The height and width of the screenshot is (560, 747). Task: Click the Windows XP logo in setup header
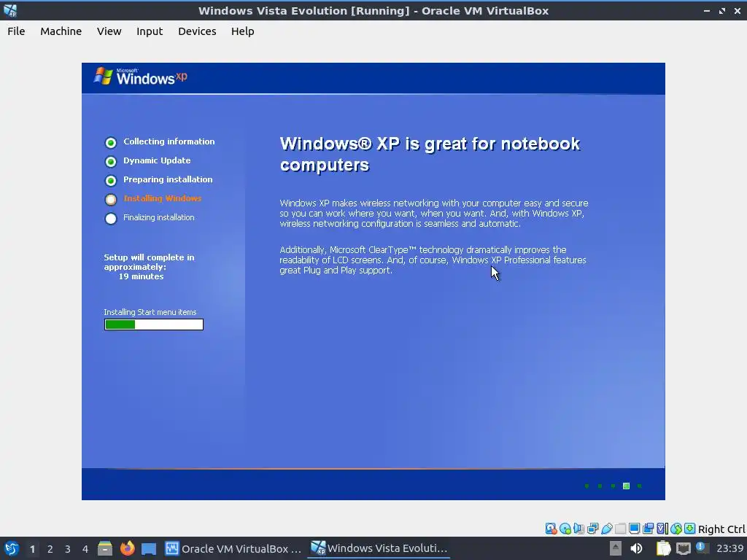(141, 76)
